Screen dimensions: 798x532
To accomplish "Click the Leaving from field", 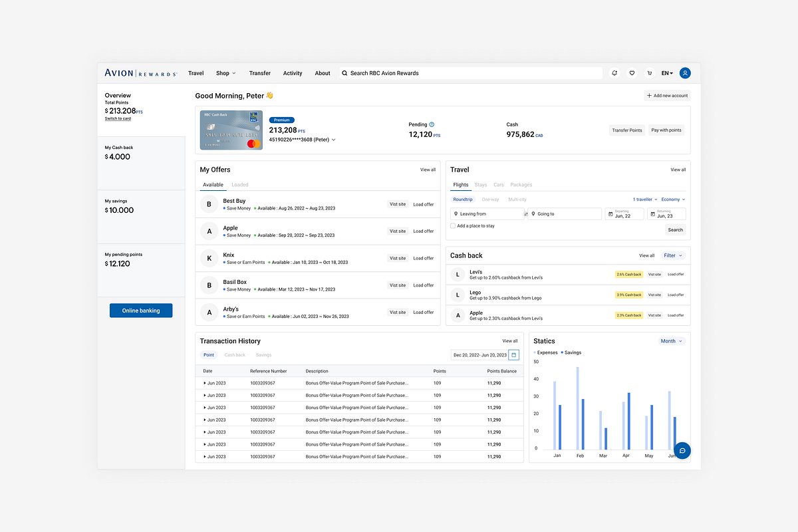I will click(x=487, y=214).
